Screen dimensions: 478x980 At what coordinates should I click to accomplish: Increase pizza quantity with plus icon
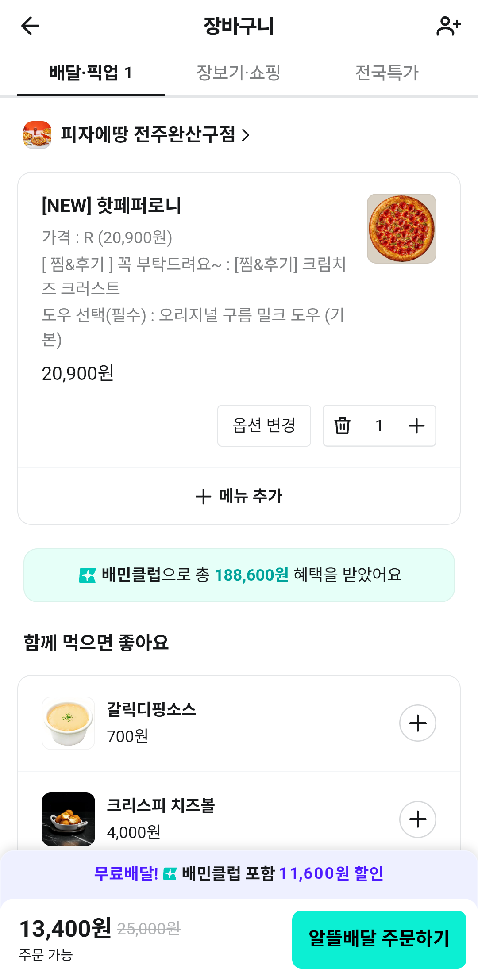416,425
